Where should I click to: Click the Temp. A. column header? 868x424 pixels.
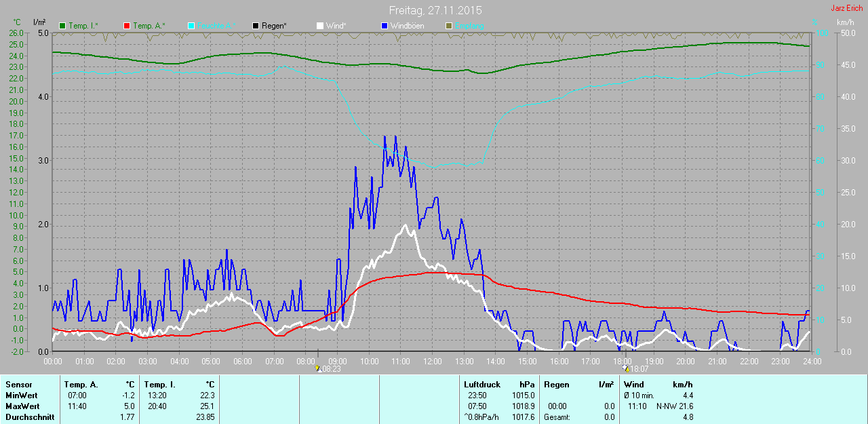pyautogui.click(x=84, y=385)
